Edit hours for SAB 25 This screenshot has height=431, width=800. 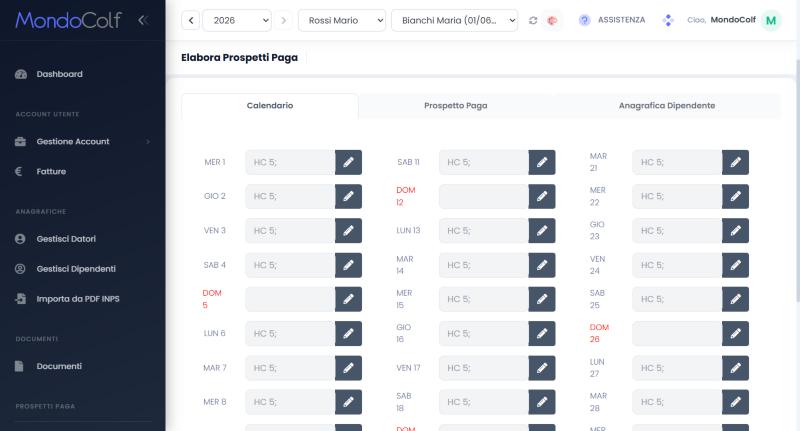(735, 299)
